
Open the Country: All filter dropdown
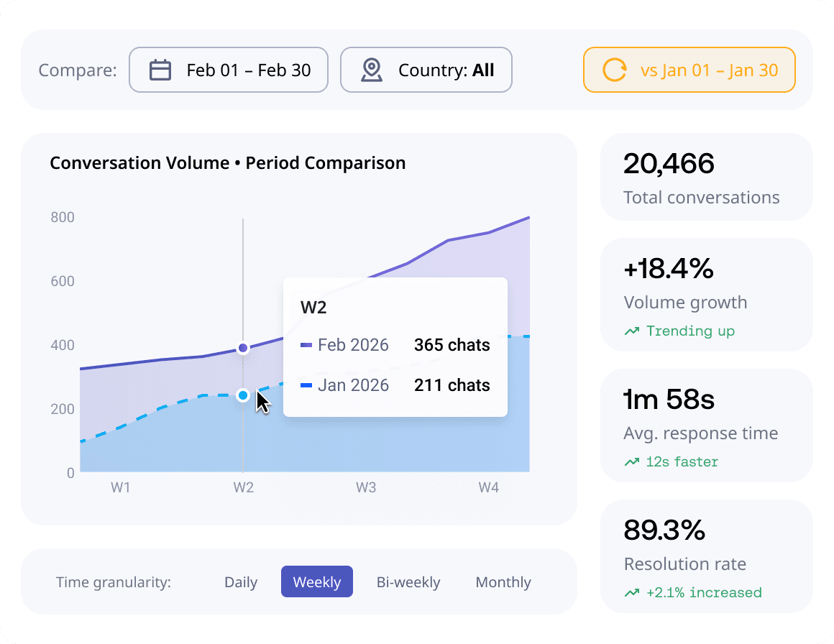(426, 70)
